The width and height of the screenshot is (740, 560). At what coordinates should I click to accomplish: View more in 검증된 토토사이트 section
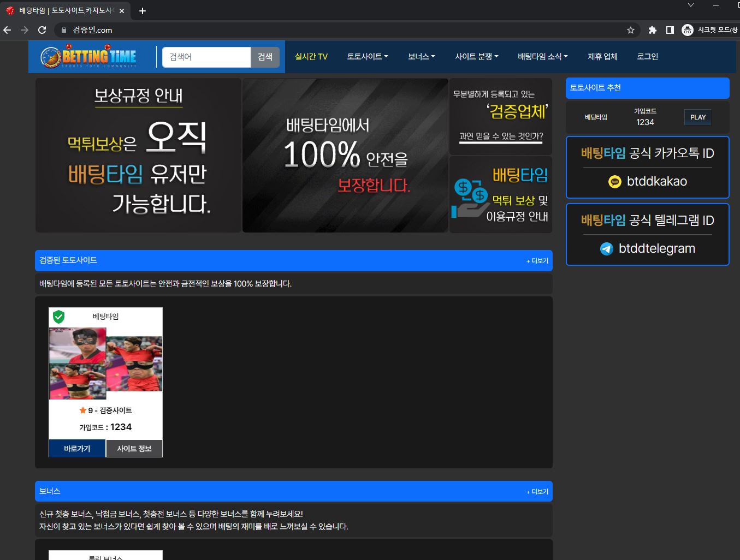pos(537,261)
